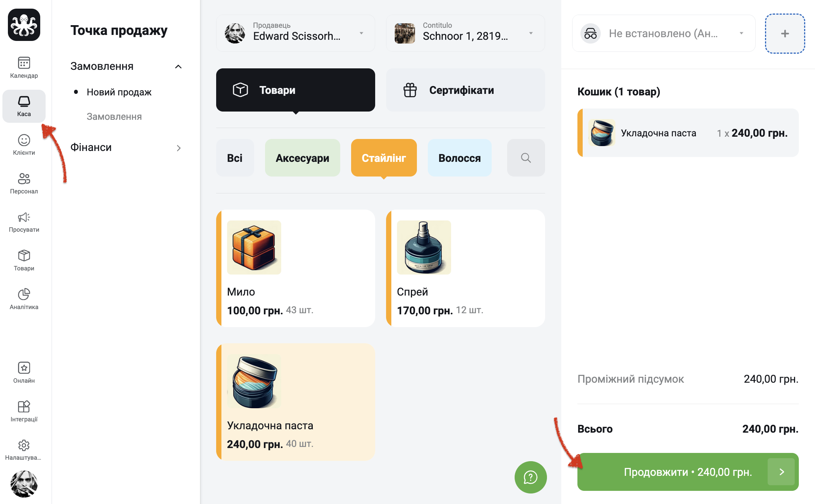Select the Волосся category filter

(x=459, y=158)
